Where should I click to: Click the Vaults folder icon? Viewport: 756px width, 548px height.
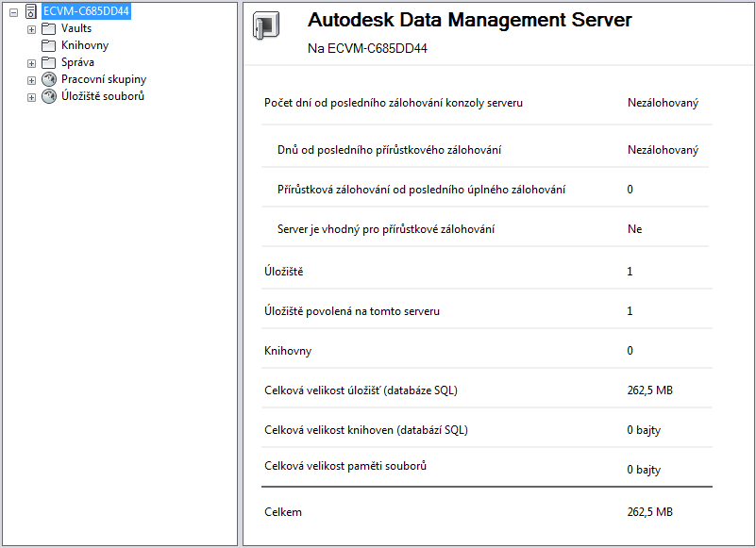point(49,28)
